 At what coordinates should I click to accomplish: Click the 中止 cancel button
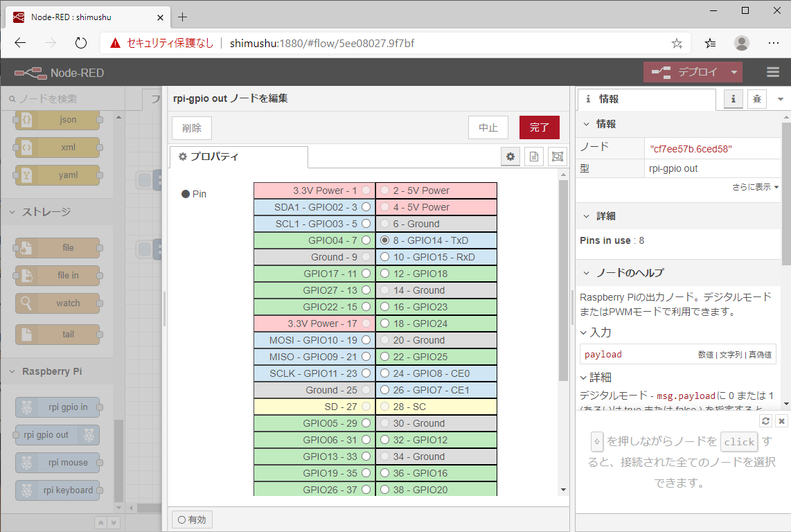pyautogui.click(x=488, y=127)
